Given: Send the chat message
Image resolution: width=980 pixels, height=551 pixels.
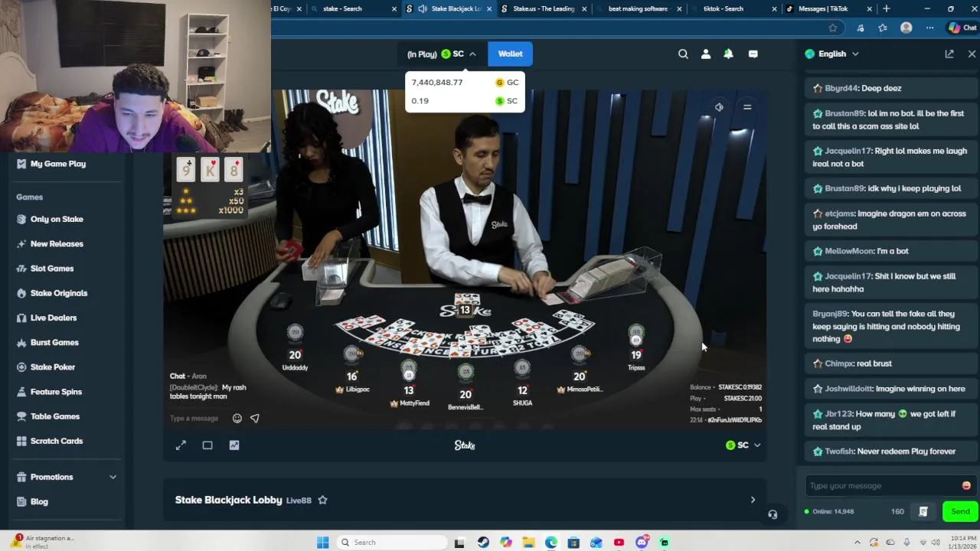Looking at the screenshot, I should [x=960, y=511].
